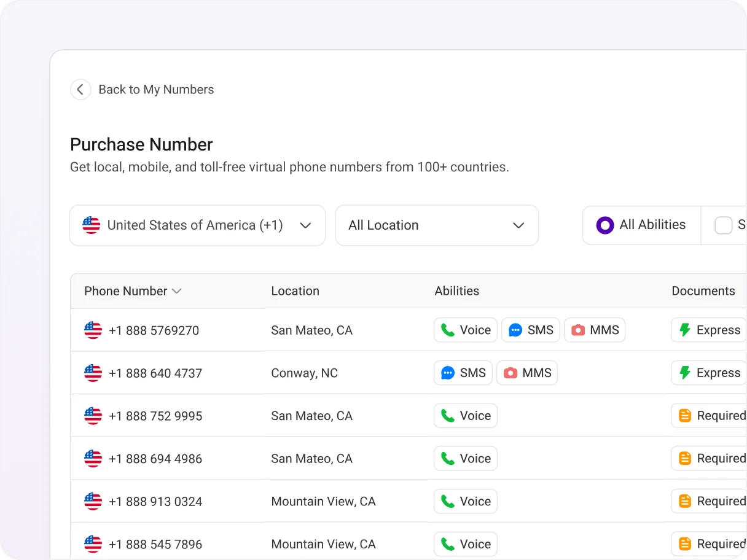Click the flag icon beside +1 888 694 4986

(x=93, y=458)
